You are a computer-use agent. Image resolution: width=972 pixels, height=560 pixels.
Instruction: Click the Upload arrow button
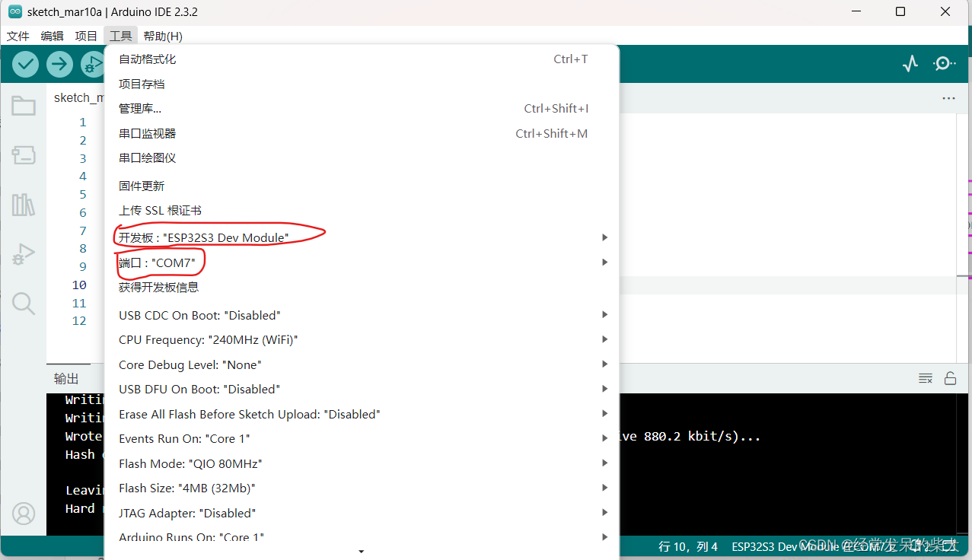point(59,64)
